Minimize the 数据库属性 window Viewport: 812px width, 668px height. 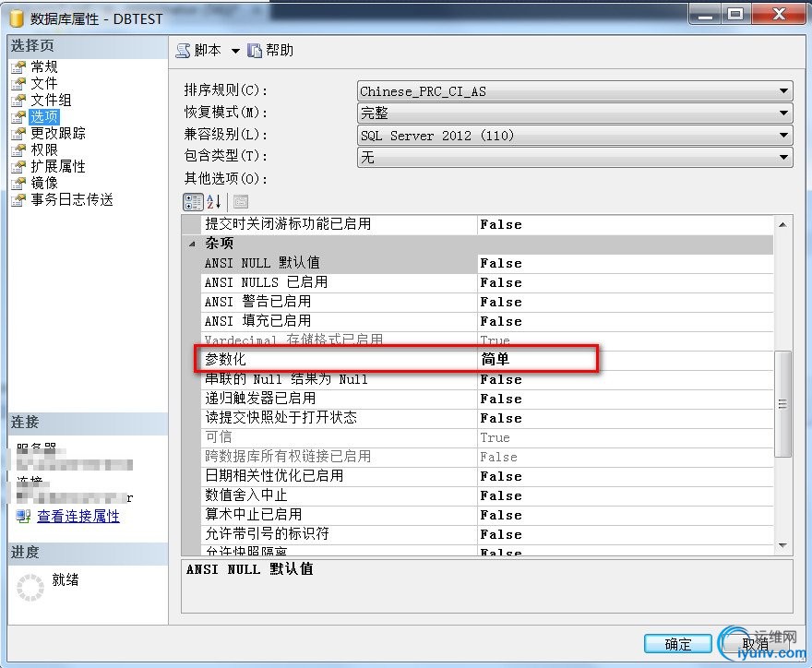tap(705, 14)
